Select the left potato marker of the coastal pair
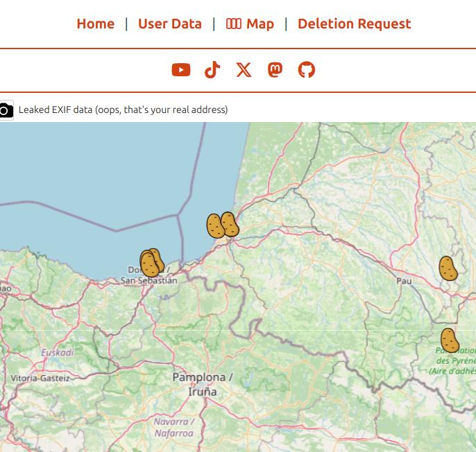This screenshot has width=476, height=452. coord(214,226)
